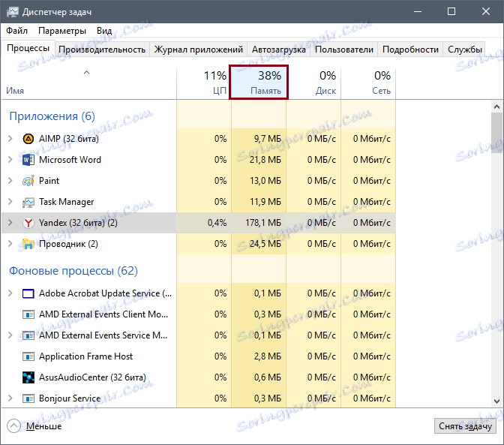Switch to the Производительность tab
Image resolution: width=504 pixels, height=445 pixels.
(102, 50)
